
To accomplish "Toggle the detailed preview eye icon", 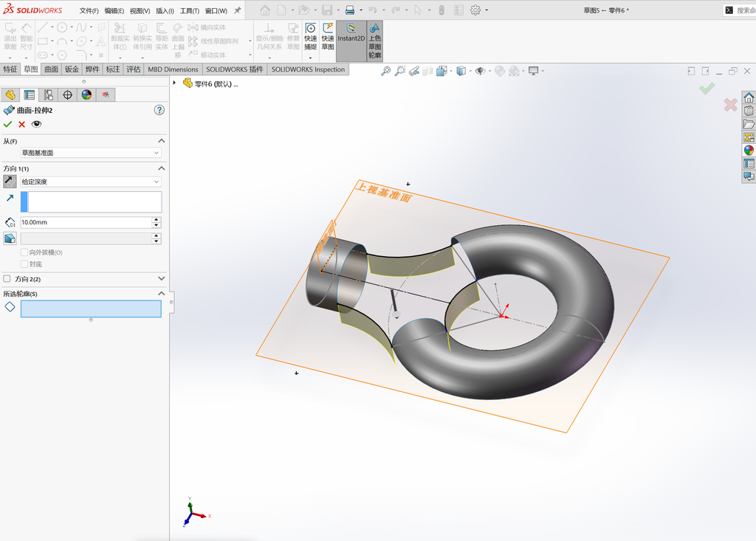I will (37, 125).
